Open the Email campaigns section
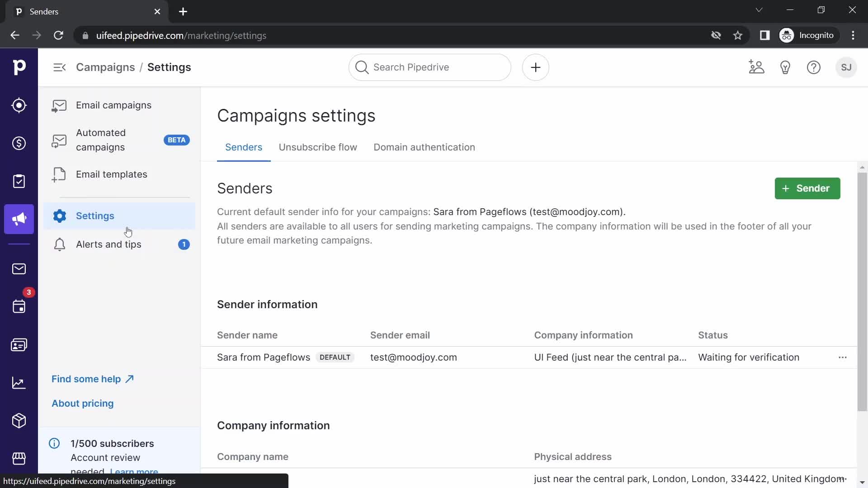This screenshot has height=488, width=868. tap(113, 105)
